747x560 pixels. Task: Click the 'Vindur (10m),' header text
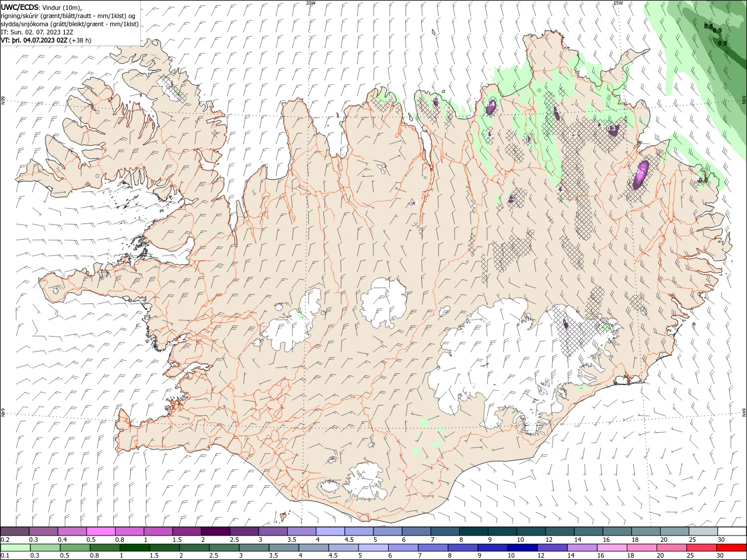point(62,7)
